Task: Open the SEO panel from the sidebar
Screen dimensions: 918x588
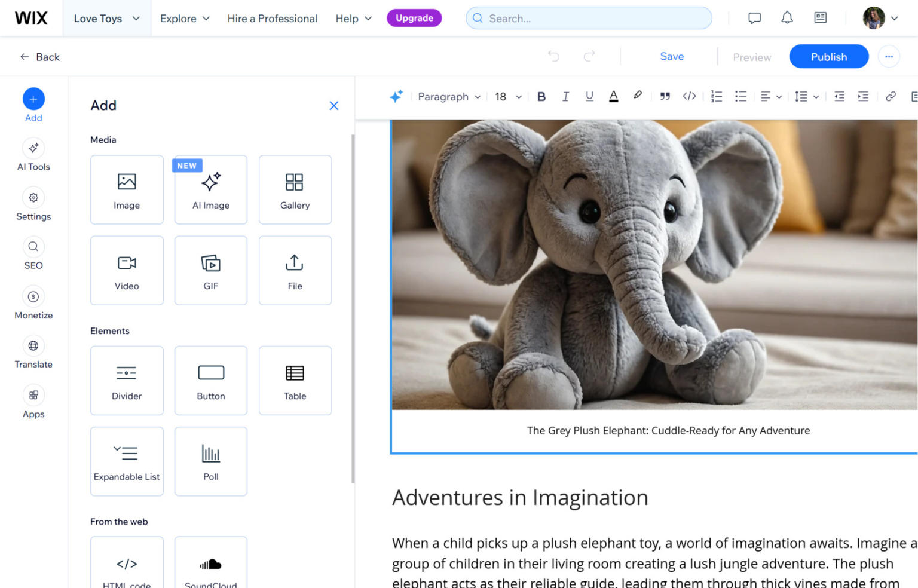Action: (33, 253)
